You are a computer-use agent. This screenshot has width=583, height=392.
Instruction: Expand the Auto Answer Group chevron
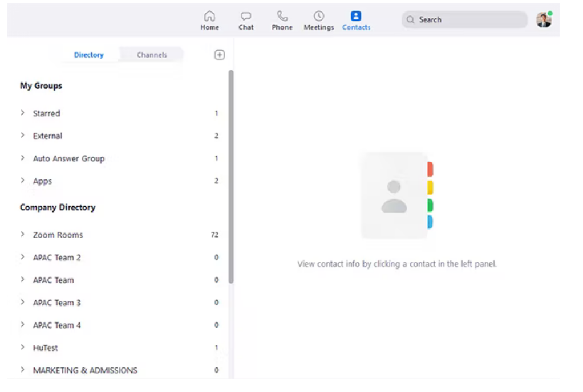[23, 158]
